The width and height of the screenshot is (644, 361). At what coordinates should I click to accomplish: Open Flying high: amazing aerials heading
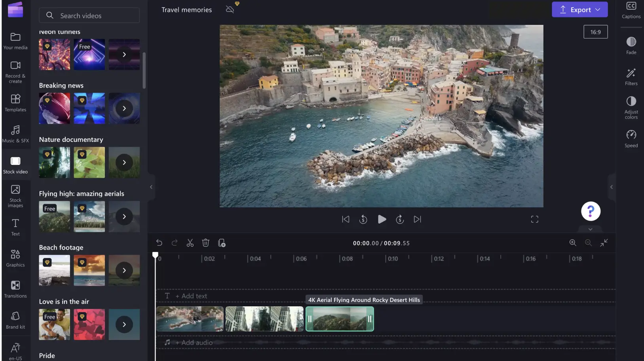pyautogui.click(x=82, y=194)
